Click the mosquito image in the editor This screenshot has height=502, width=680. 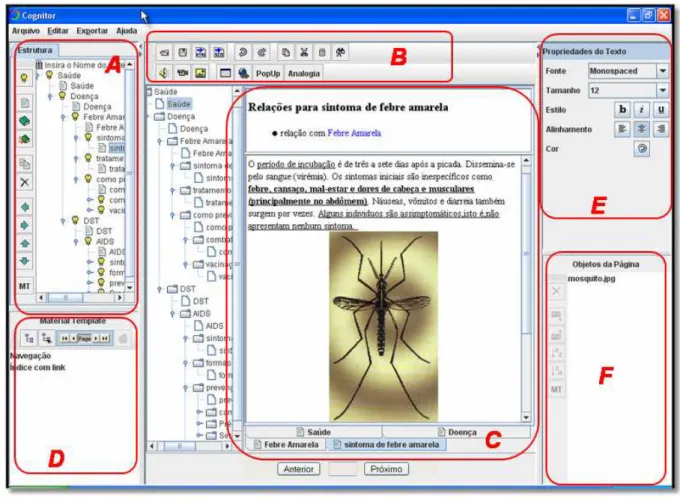pos(383,326)
